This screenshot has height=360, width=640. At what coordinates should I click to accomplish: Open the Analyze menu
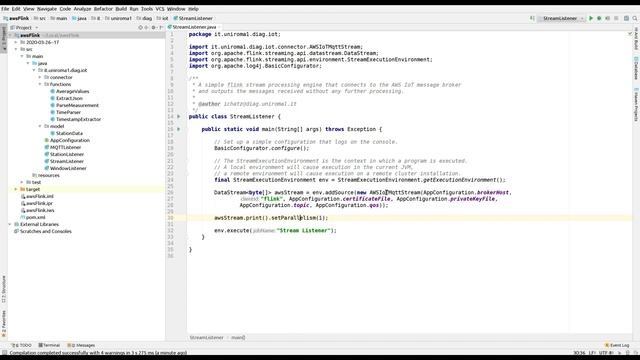(82, 9)
